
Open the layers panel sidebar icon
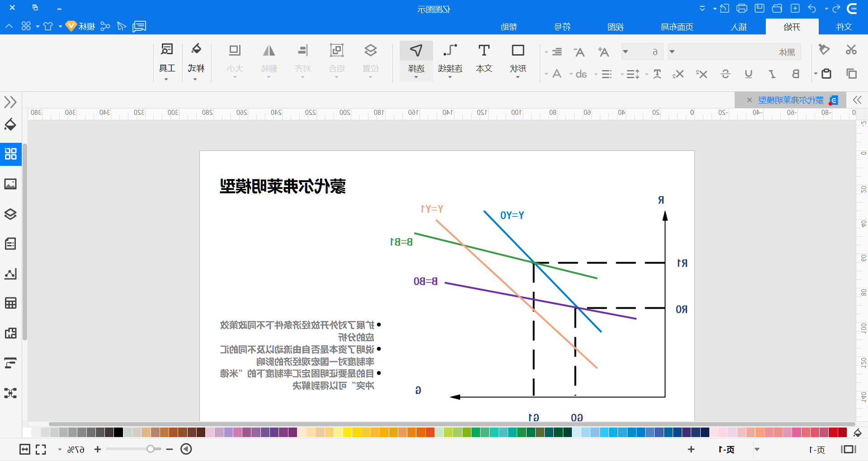(10, 214)
